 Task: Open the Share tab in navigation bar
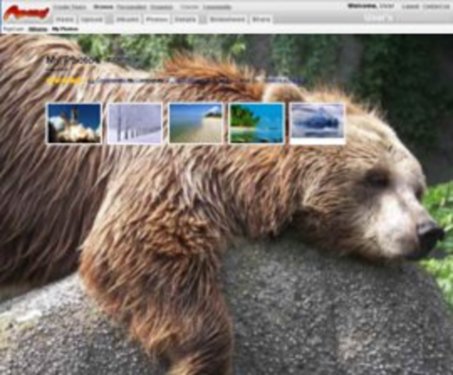pos(261,19)
